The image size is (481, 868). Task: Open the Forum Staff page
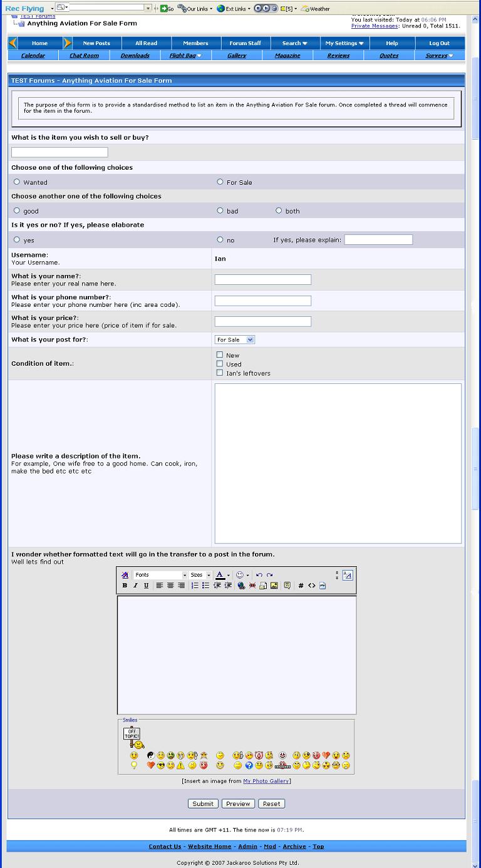[x=246, y=43]
